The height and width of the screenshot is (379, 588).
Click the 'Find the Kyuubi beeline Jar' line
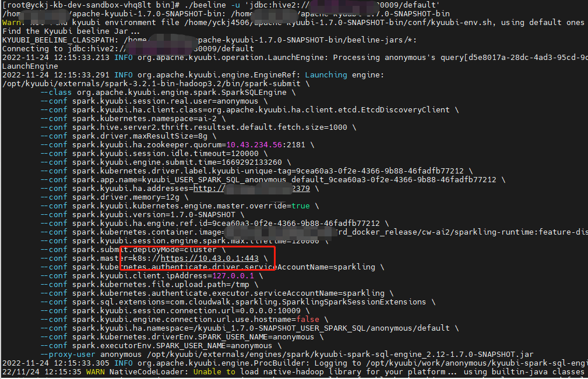click(x=71, y=31)
